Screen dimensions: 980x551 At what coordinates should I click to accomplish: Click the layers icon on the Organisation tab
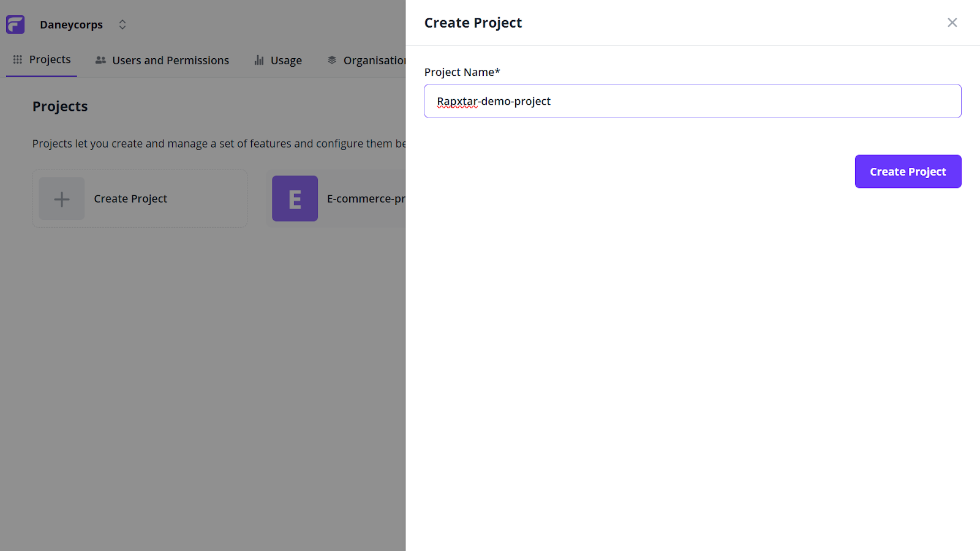(331, 59)
